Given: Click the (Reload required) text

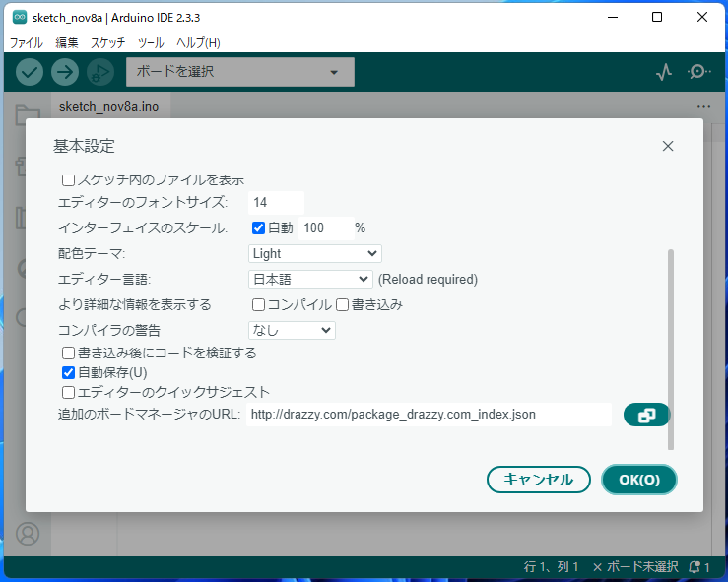Looking at the screenshot, I should tap(428, 279).
